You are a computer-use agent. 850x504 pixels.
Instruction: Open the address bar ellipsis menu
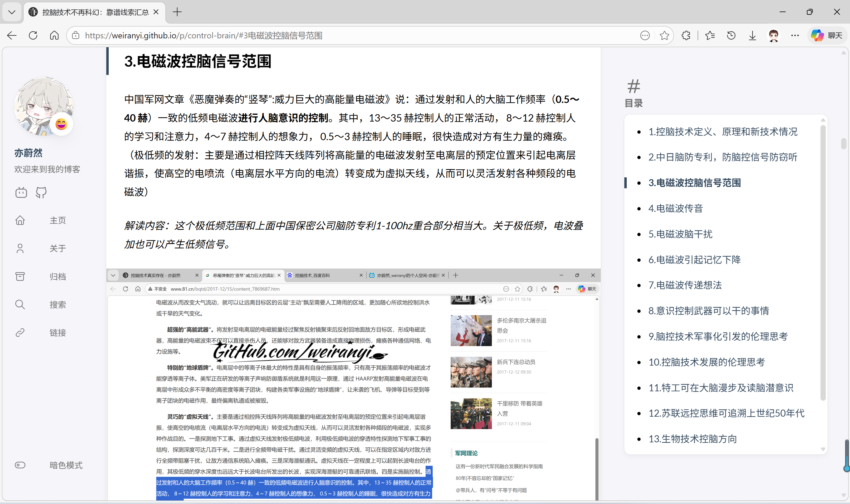click(x=645, y=35)
